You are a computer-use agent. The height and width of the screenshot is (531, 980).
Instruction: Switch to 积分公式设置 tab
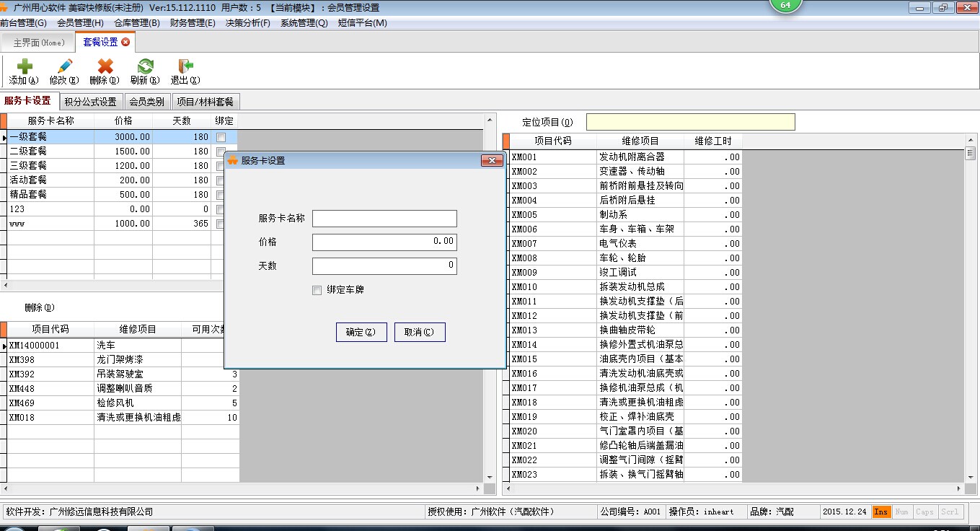click(90, 102)
